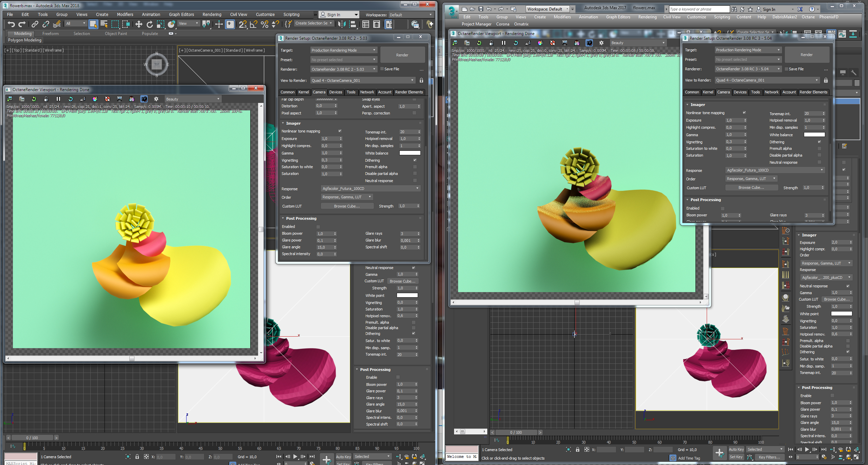Enable Post Processing in right Render Setup
Viewport: 868px width, 465px height.
pos(723,208)
